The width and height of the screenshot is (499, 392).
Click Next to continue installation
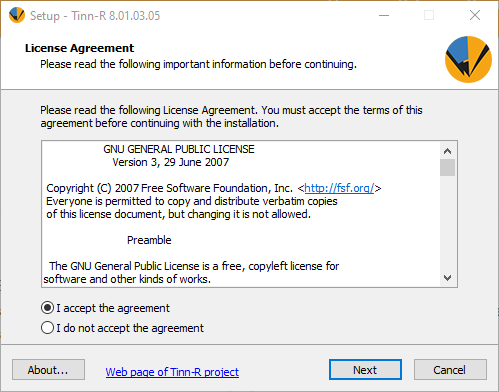coord(365,370)
